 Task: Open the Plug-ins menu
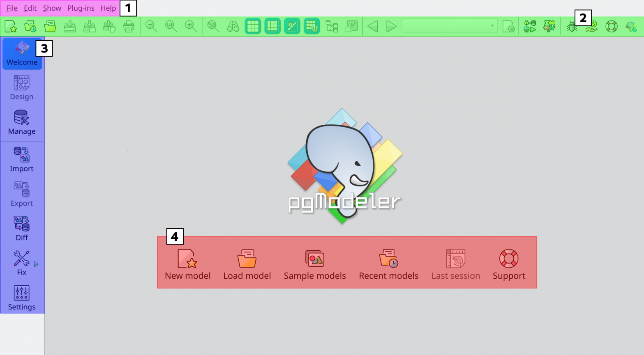point(81,8)
